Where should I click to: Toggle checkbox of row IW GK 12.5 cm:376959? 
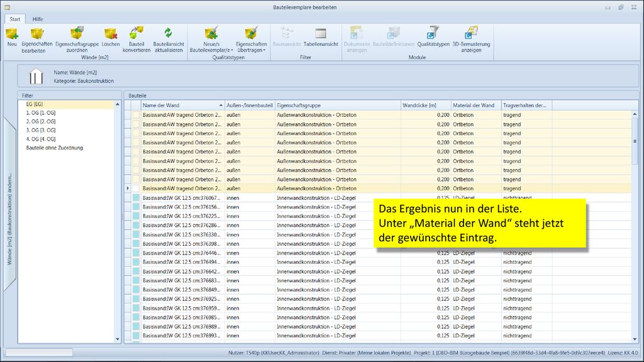[x=136, y=308]
